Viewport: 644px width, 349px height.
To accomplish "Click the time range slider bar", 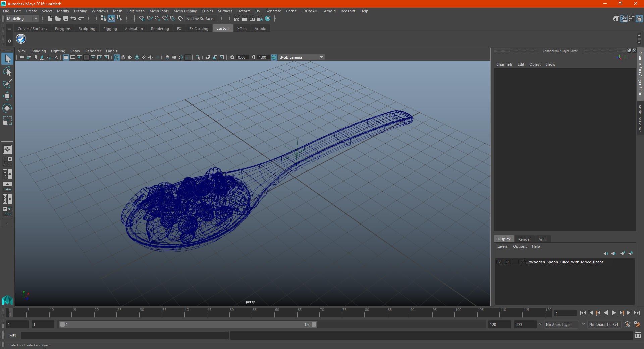I will (x=188, y=325).
